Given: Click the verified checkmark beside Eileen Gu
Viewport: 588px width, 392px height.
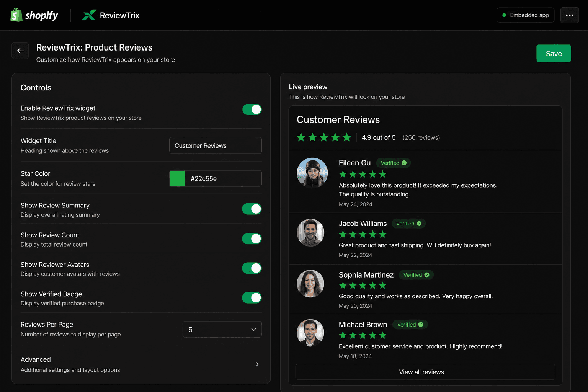Looking at the screenshot, I should click(404, 163).
